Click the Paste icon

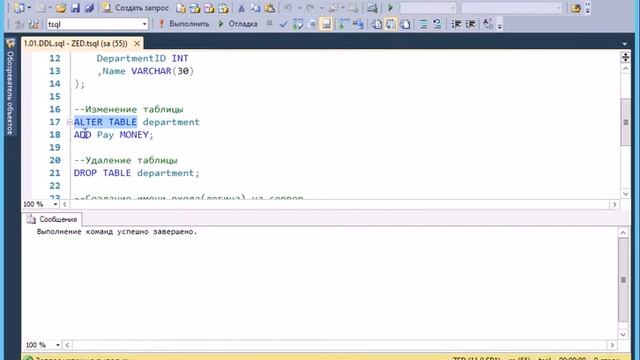(x=270, y=8)
